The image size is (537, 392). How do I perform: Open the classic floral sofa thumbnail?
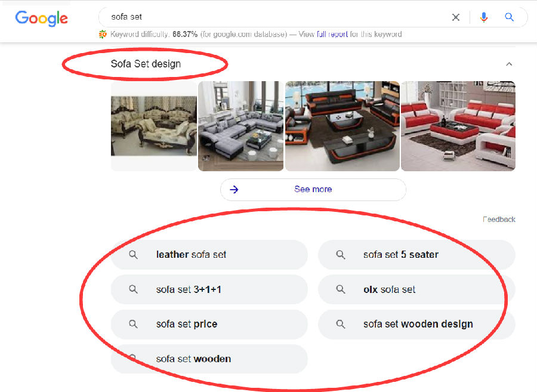pos(154,126)
